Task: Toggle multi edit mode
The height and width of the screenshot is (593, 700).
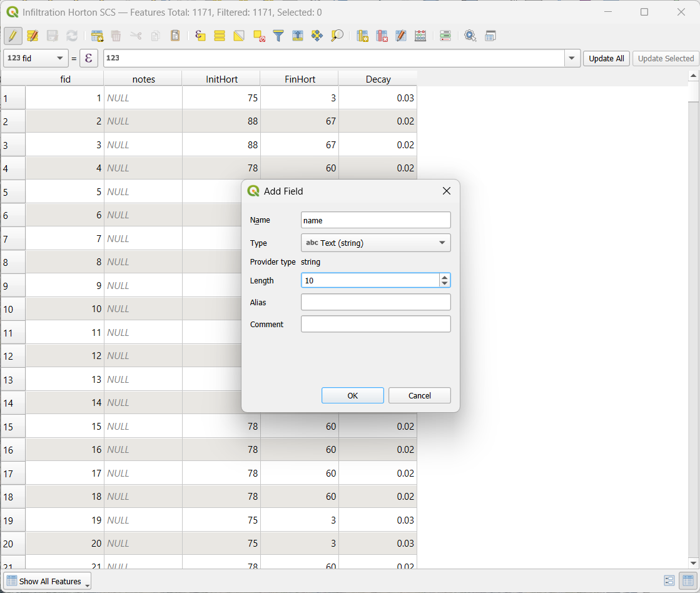Action: pos(33,36)
